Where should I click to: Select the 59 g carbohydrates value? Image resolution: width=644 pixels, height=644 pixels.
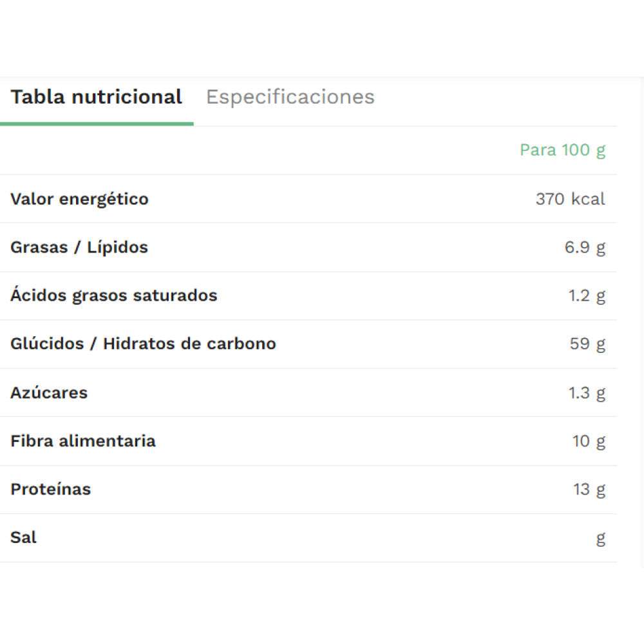pos(587,344)
